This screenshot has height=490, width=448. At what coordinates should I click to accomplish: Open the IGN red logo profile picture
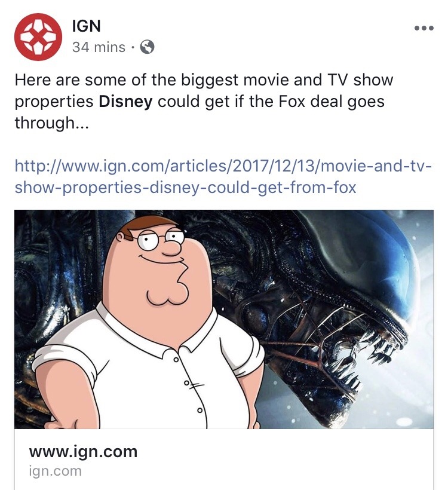38,36
